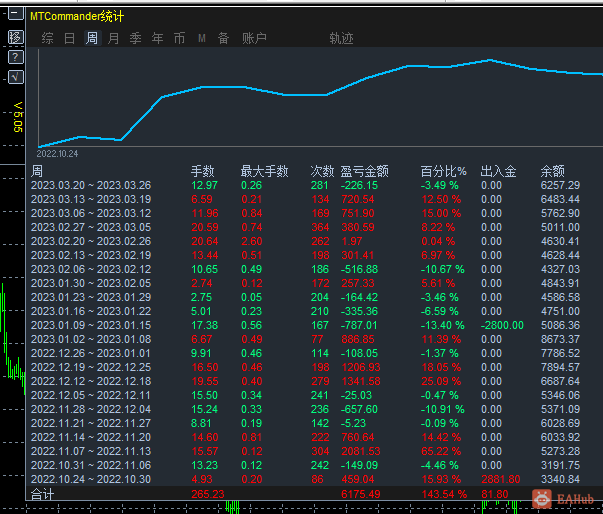
Task: Select the 2023.03.20 ~ 2023.03.26 week row
Action: point(90,185)
